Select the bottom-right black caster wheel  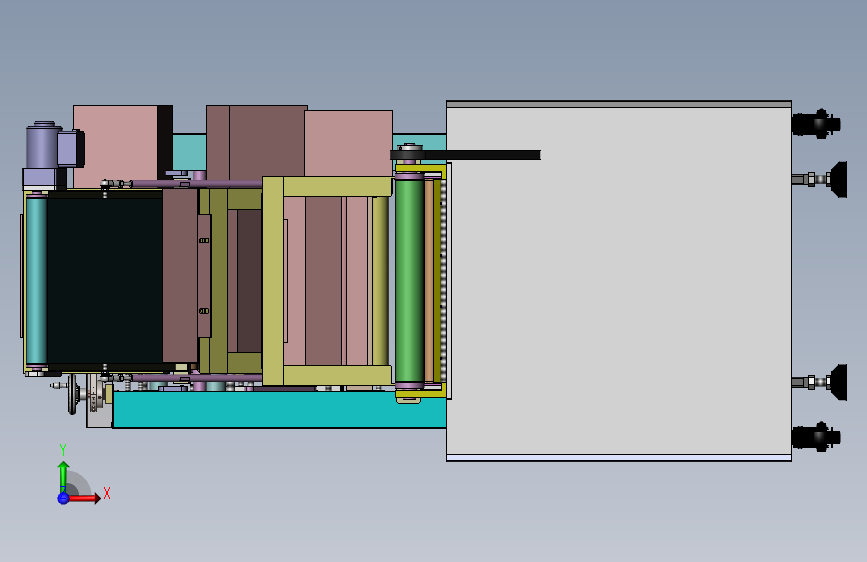click(x=816, y=438)
